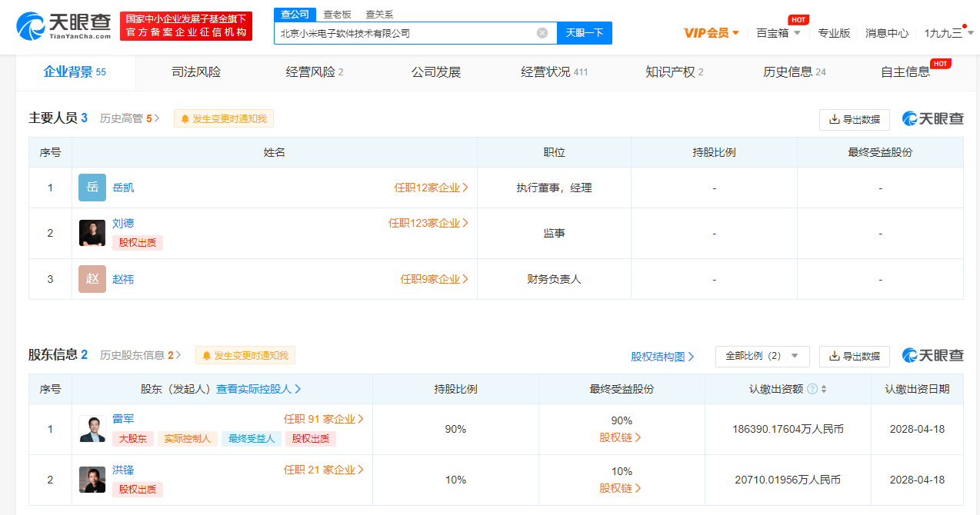Expand the 百宝箱 dropdown
Image resolution: width=980 pixels, height=515 pixels.
pyautogui.click(x=778, y=33)
